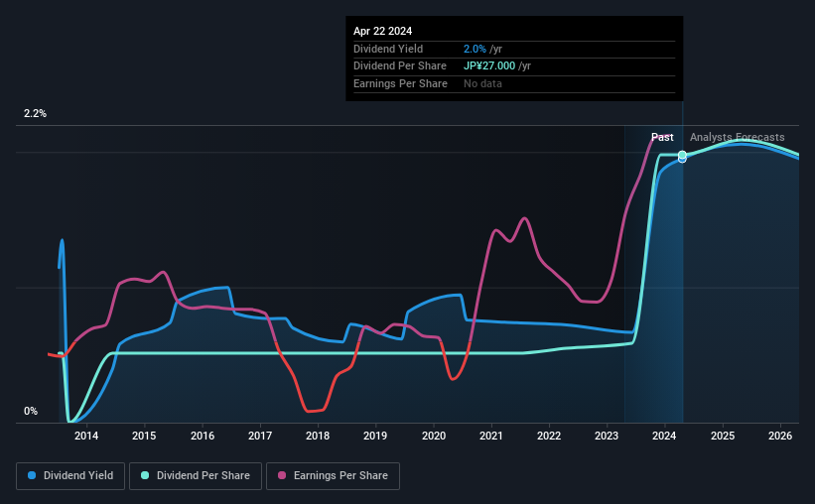815x504 pixels.
Task: Select the 2014 x-axis label
Action: (86, 436)
